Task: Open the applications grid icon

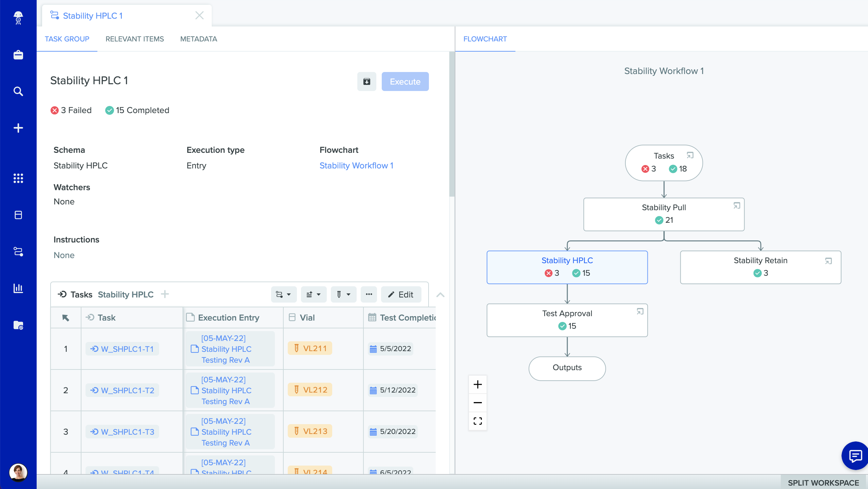Action: tap(18, 178)
